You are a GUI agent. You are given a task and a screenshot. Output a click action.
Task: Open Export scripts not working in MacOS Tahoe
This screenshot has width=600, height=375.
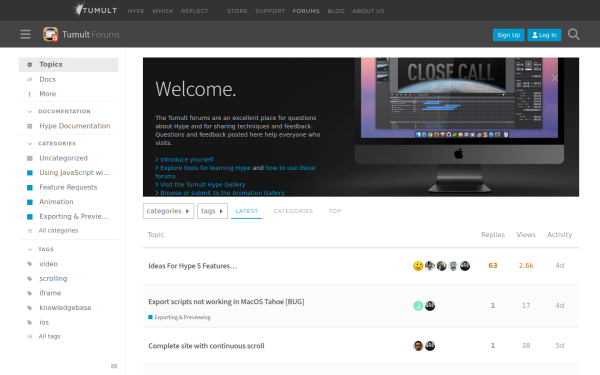tap(226, 302)
